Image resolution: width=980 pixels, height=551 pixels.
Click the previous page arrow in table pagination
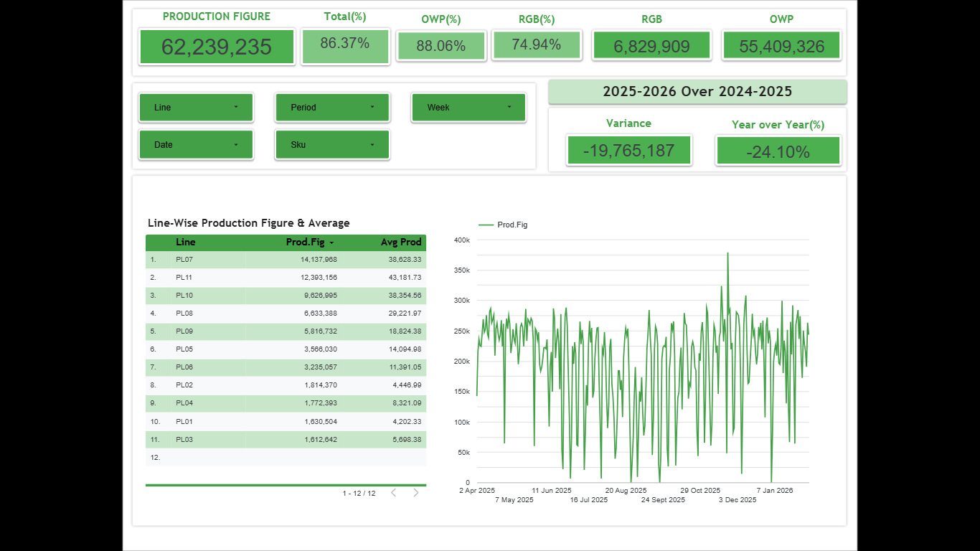click(x=393, y=493)
